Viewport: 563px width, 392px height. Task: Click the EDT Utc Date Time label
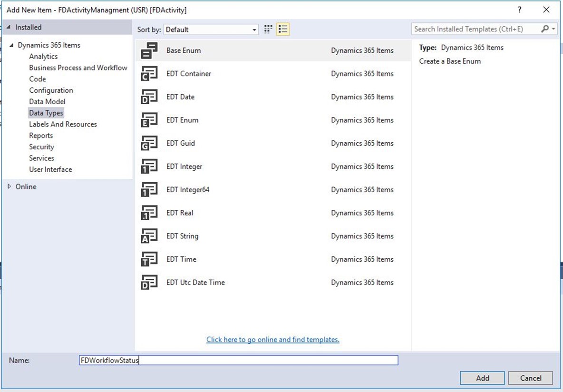(196, 283)
